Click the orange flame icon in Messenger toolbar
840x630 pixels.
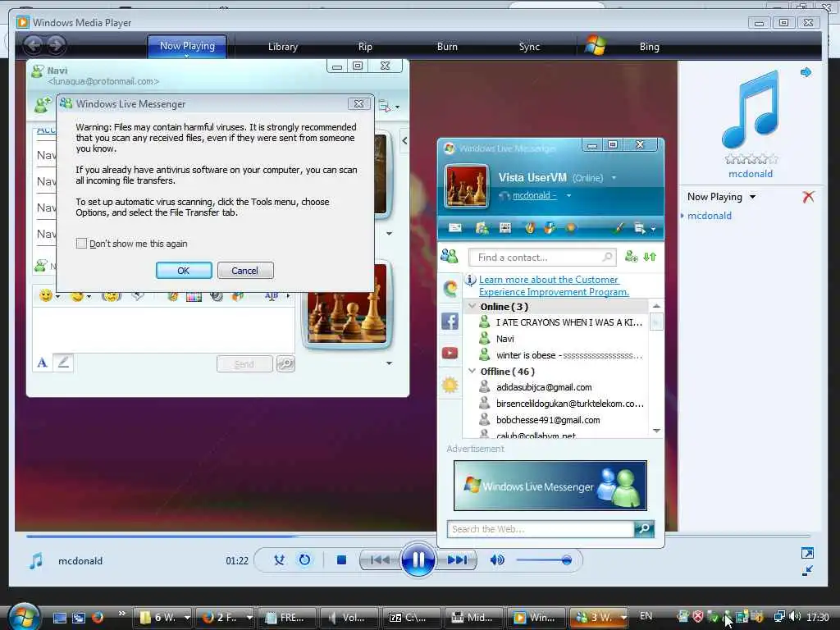530,228
